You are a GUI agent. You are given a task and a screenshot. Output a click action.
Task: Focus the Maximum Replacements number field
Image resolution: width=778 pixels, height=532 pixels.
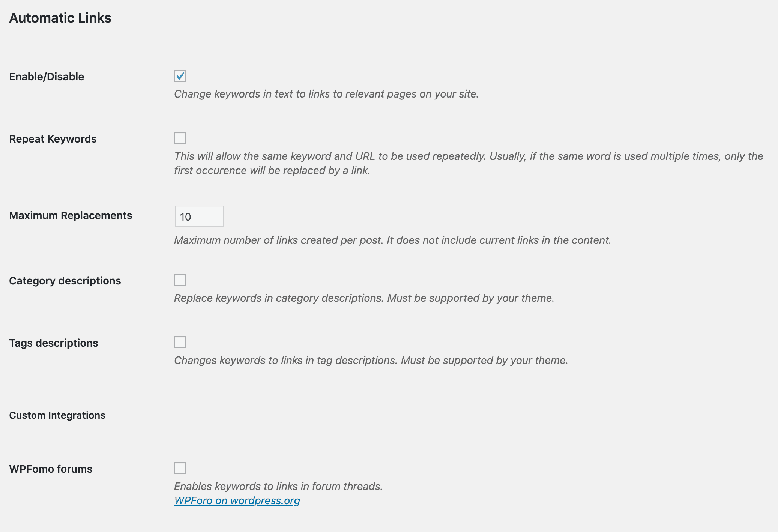tap(199, 216)
